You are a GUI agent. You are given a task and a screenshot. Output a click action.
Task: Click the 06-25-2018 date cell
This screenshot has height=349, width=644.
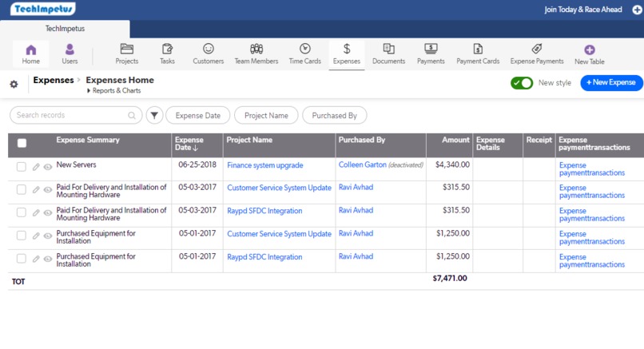point(197,165)
